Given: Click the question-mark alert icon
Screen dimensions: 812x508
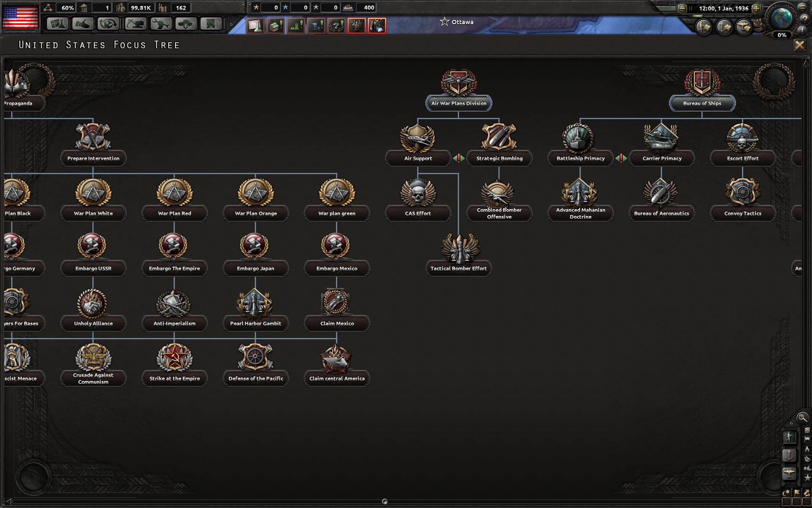Looking at the screenshot, I should [336, 26].
